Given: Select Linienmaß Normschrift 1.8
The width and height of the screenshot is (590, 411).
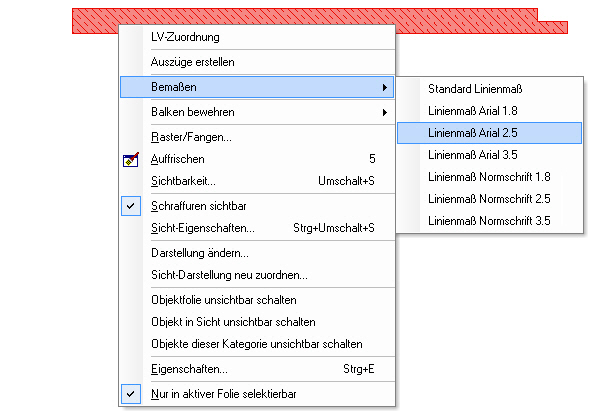Looking at the screenshot, I should tap(490, 177).
